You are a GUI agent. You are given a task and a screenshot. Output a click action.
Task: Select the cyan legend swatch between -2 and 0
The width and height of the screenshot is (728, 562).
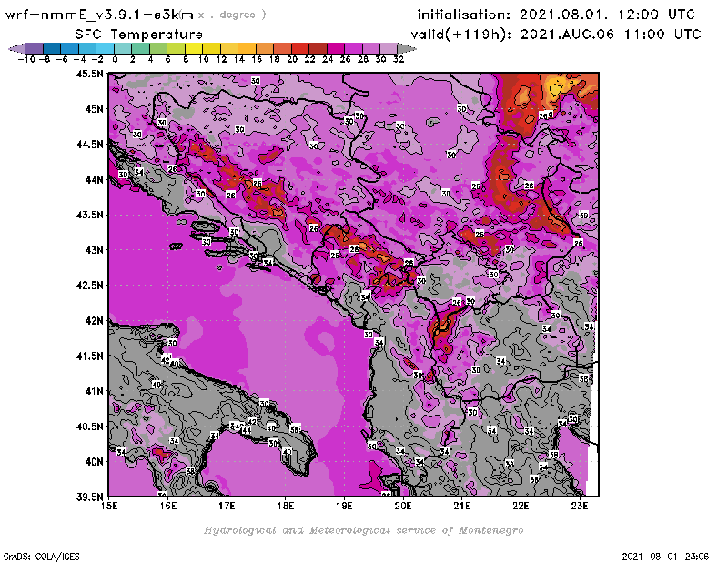106,49
